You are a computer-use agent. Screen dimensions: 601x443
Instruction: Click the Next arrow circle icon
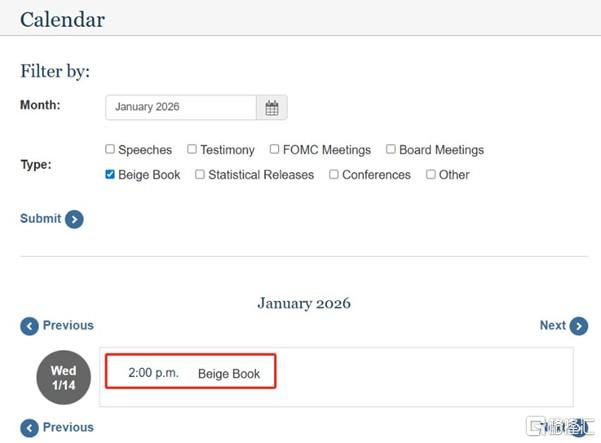[x=579, y=326]
